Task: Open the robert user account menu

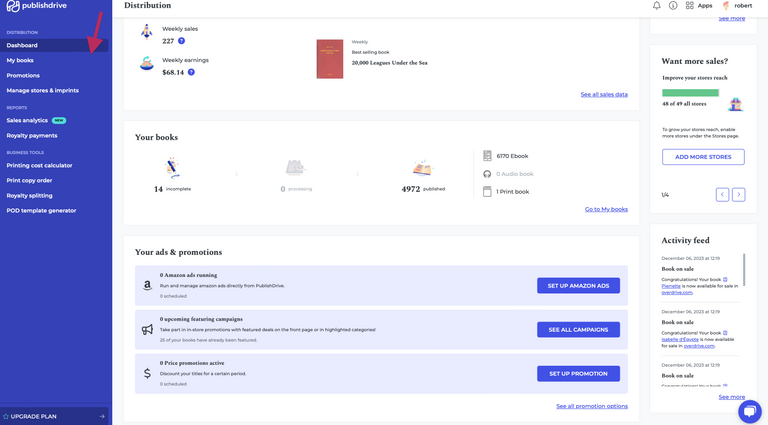Action: [x=733, y=5]
